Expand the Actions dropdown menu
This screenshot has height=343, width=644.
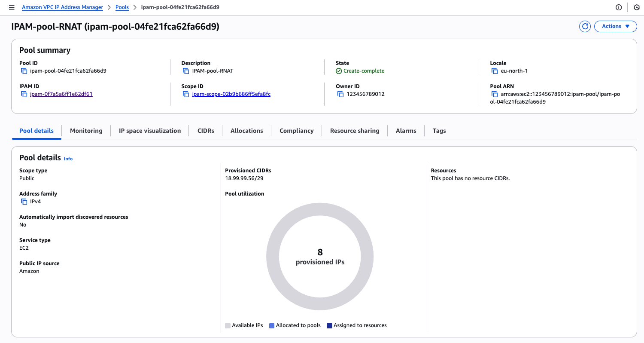[615, 27]
